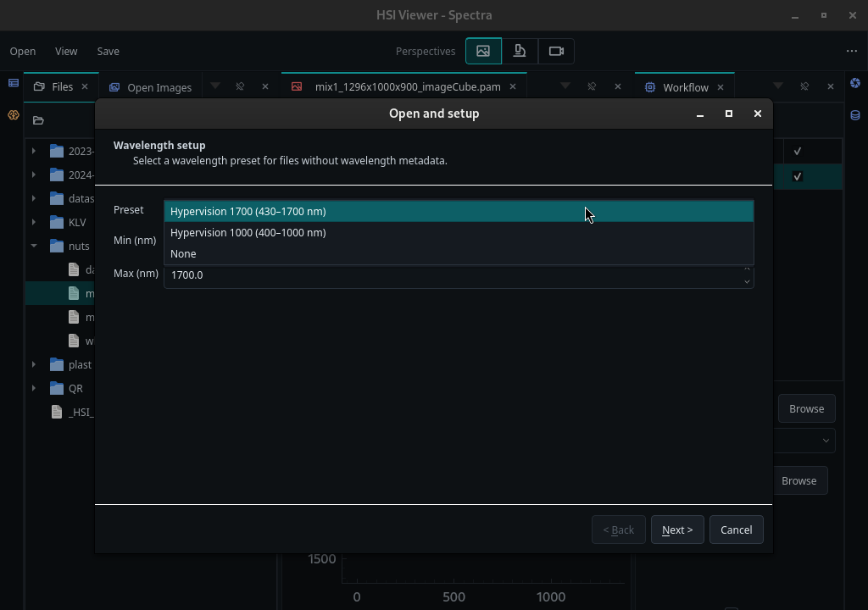Close the Workflow panel group

tap(831, 86)
